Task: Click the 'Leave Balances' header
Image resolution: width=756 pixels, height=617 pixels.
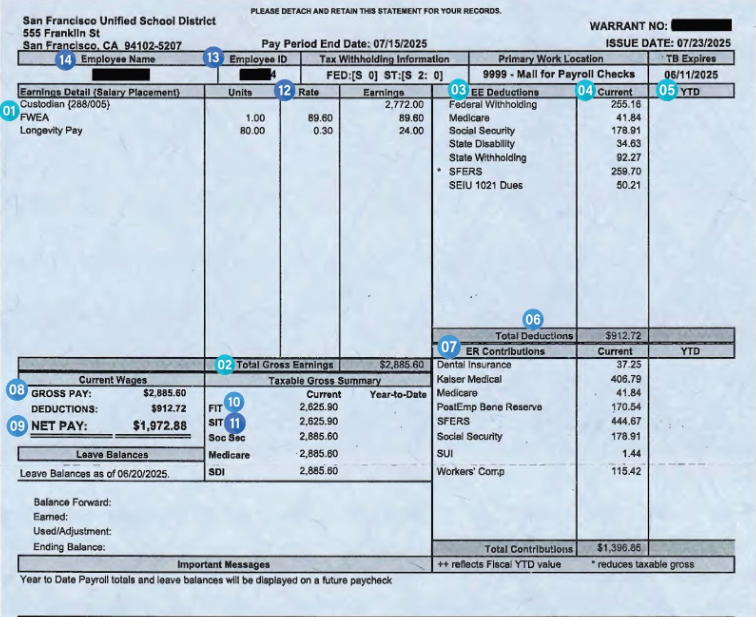Action: click(x=112, y=455)
